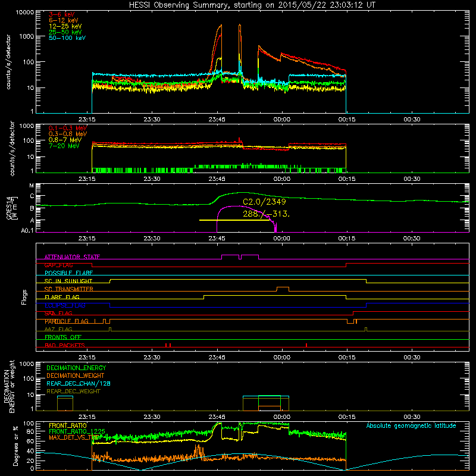Click the 7-20 MeV legend label

(64, 146)
